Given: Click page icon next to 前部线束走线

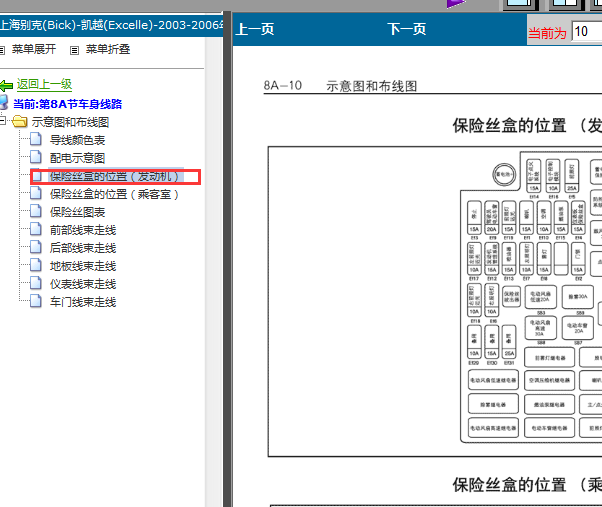Looking at the screenshot, I should (x=36, y=229).
